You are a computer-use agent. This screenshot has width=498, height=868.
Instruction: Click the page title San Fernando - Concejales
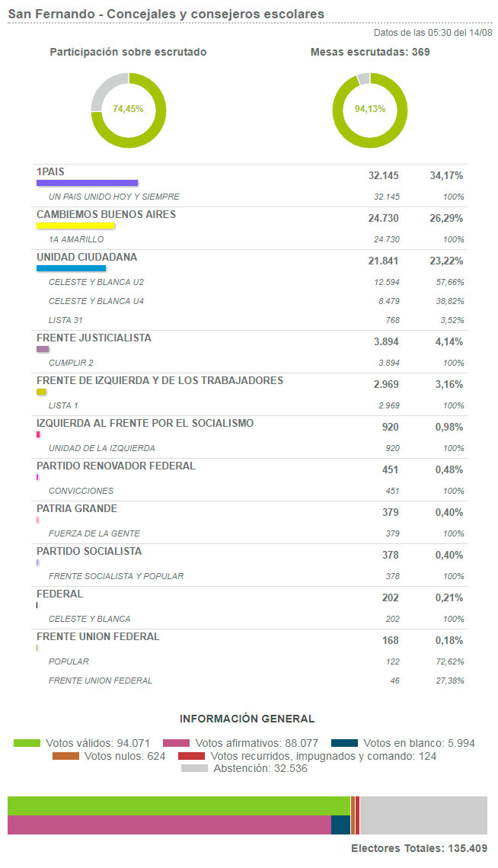point(166,14)
